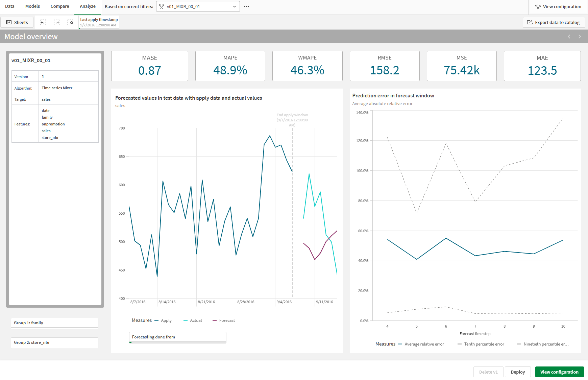Step forward in selections
The image size is (588, 380).
(57, 22)
